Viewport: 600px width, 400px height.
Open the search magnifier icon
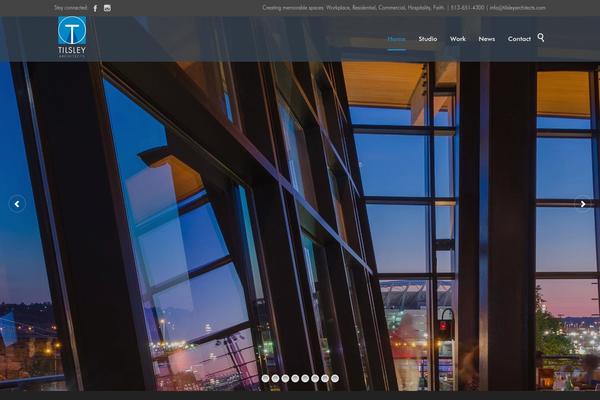[x=541, y=38]
